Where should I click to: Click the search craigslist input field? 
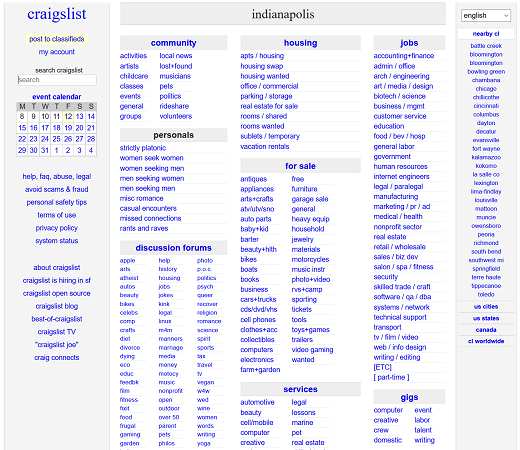tap(57, 80)
